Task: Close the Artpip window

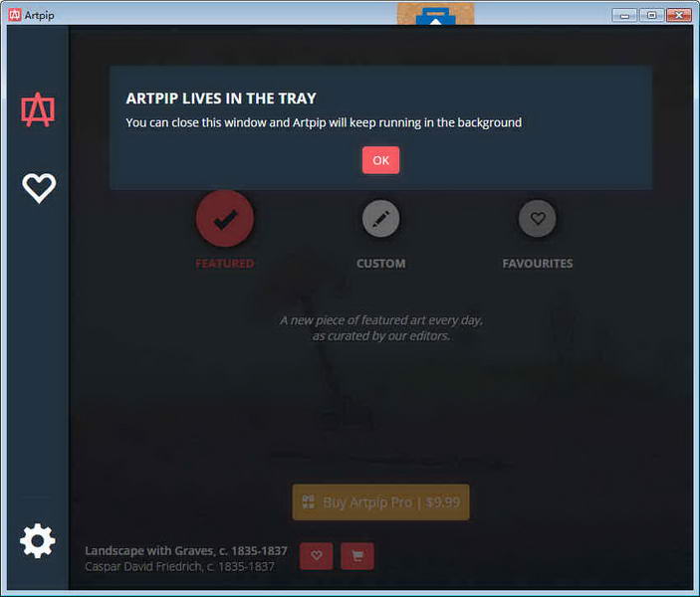Action: [679, 14]
